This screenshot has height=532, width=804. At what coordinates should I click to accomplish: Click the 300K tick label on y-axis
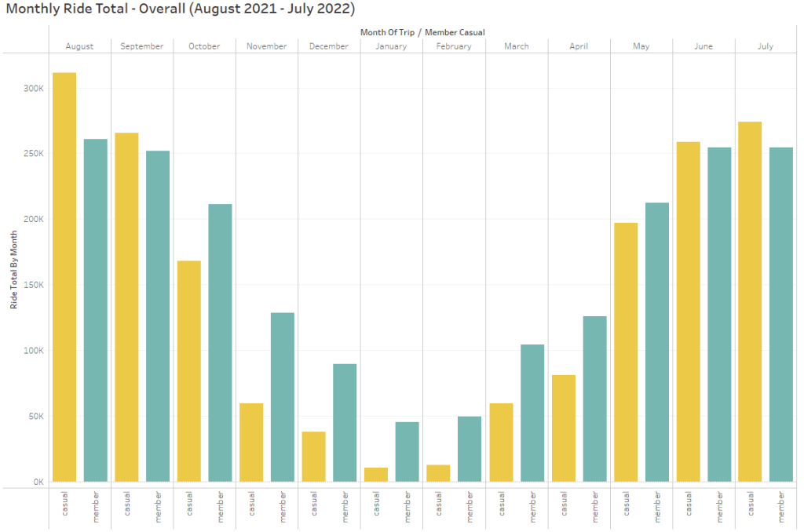pos(32,89)
